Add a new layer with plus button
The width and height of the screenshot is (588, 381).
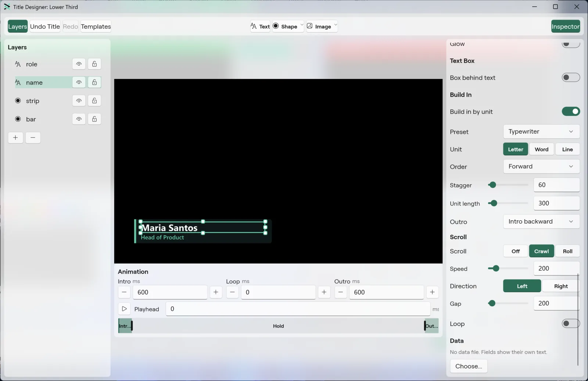(15, 138)
